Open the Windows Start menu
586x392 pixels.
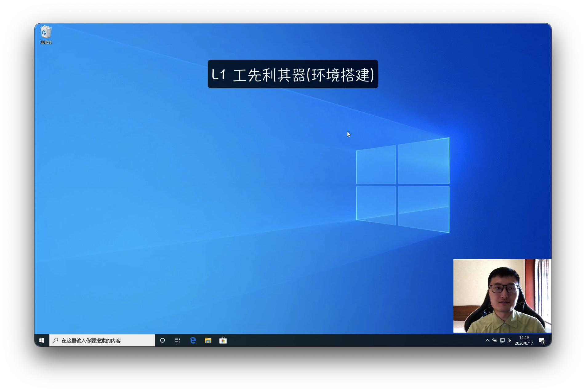(42, 340)
